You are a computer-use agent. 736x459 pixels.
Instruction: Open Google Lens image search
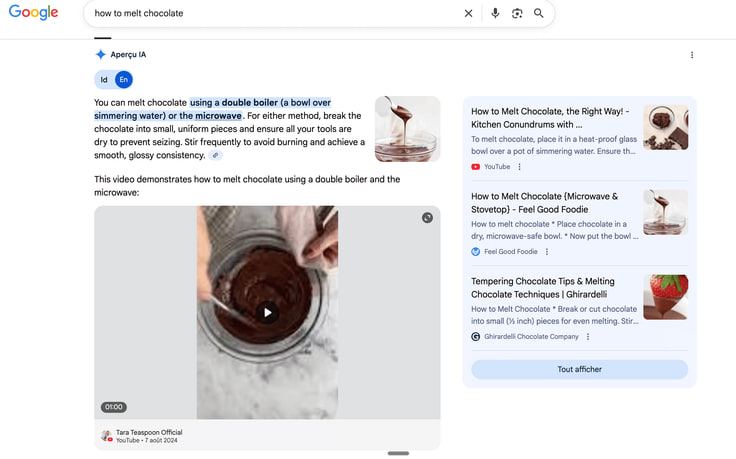pyautogui.click(x=517, y=14)
